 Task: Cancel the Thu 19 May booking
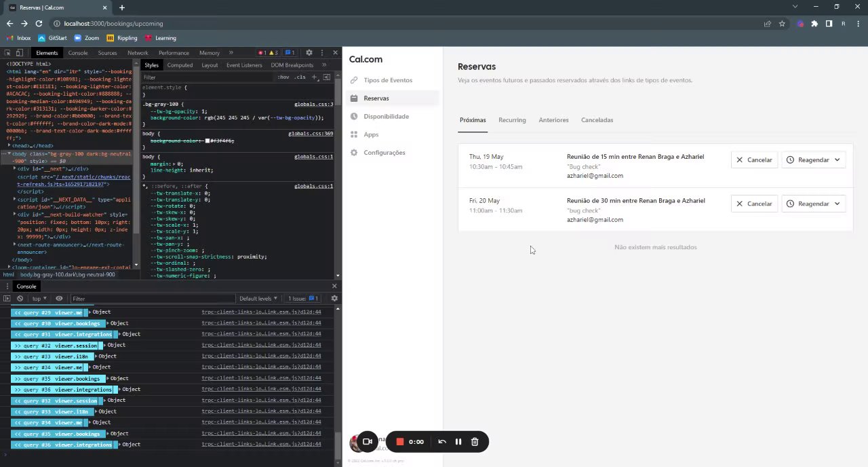(x=754, y=160)
